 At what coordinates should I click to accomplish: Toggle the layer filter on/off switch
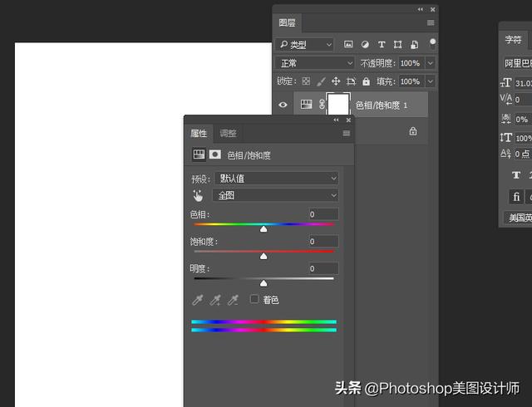pos(432,42)
